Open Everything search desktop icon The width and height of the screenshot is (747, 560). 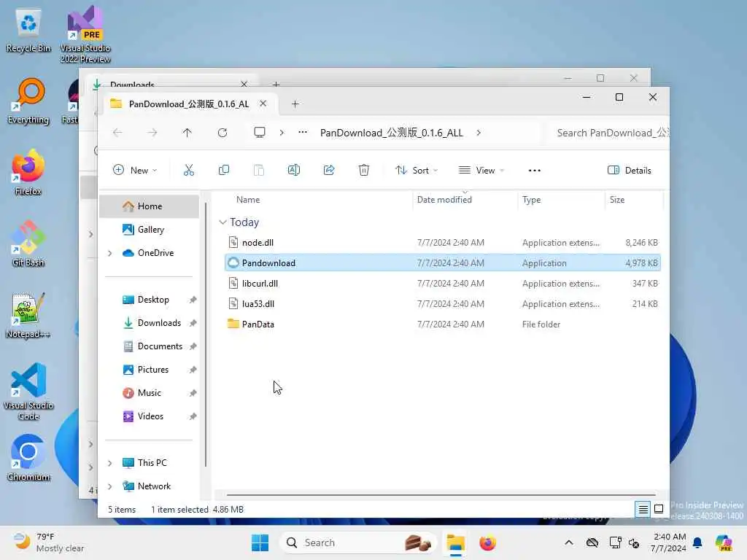coord(28,101)
